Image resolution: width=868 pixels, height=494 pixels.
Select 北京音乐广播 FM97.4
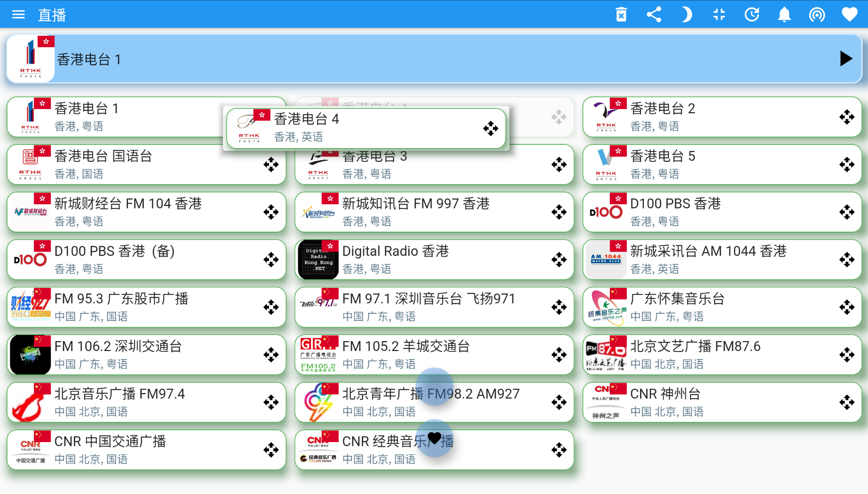146,402
